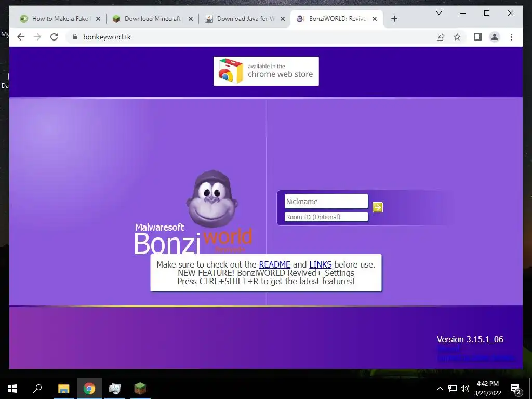The image size is (532, 399).
Task: Open the README link
Action: click(275, 264)
